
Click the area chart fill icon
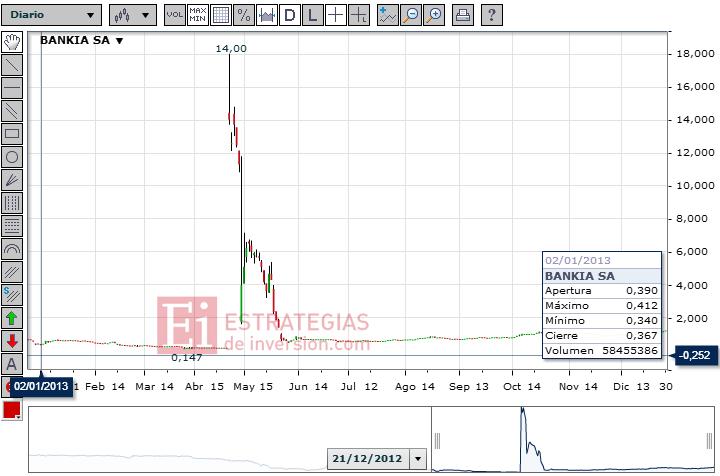(267, 15)
